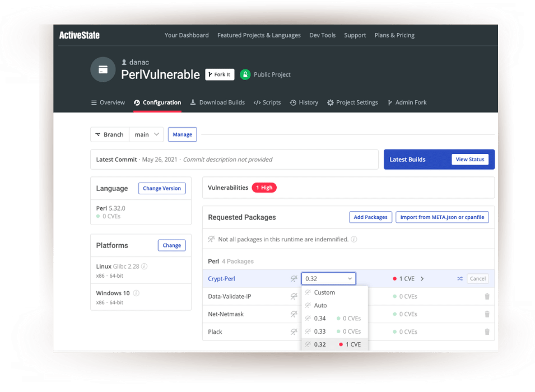Select Auto in the version list

click(334, 305)
